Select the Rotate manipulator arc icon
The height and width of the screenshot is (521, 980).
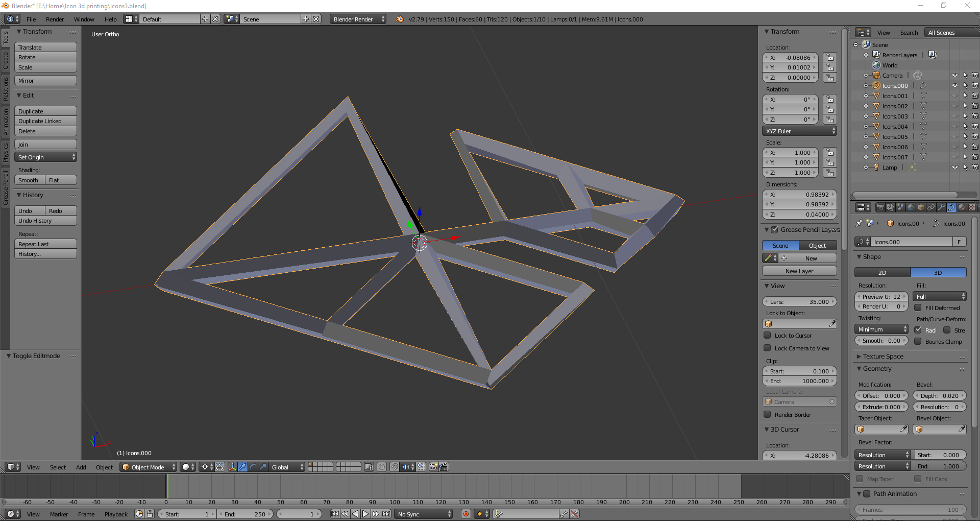(253, 467)
